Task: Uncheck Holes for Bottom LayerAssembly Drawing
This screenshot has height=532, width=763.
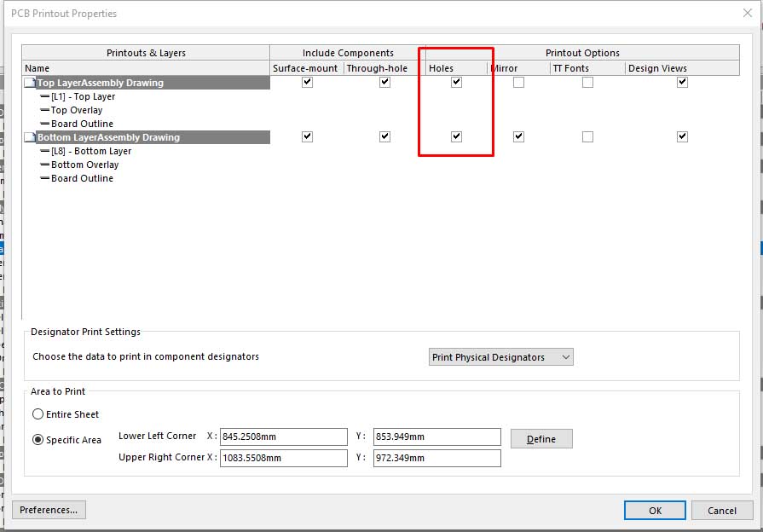Action: 456,136
